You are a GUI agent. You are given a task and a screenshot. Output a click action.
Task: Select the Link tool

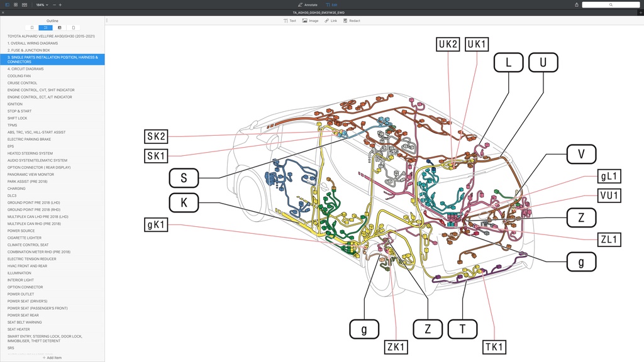[331, 21]
